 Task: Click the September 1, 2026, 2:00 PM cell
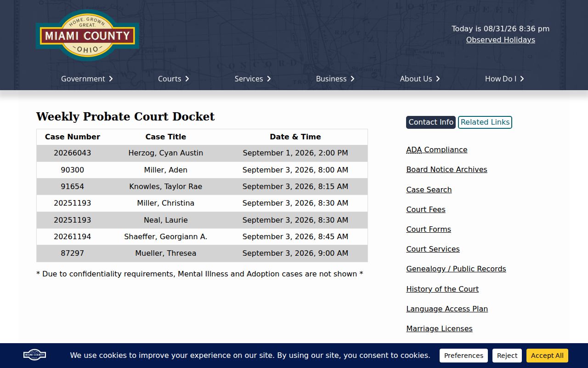295,153
